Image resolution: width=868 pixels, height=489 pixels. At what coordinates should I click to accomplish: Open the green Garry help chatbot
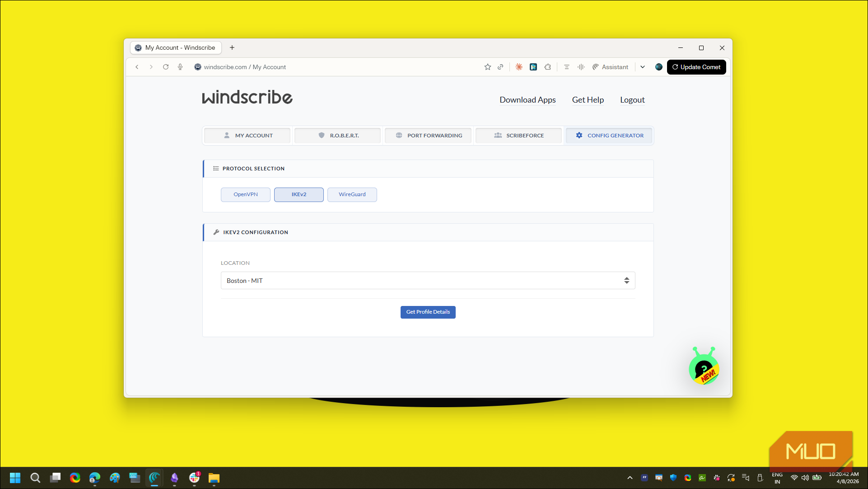pyautogui.click(x=704, y=367)
